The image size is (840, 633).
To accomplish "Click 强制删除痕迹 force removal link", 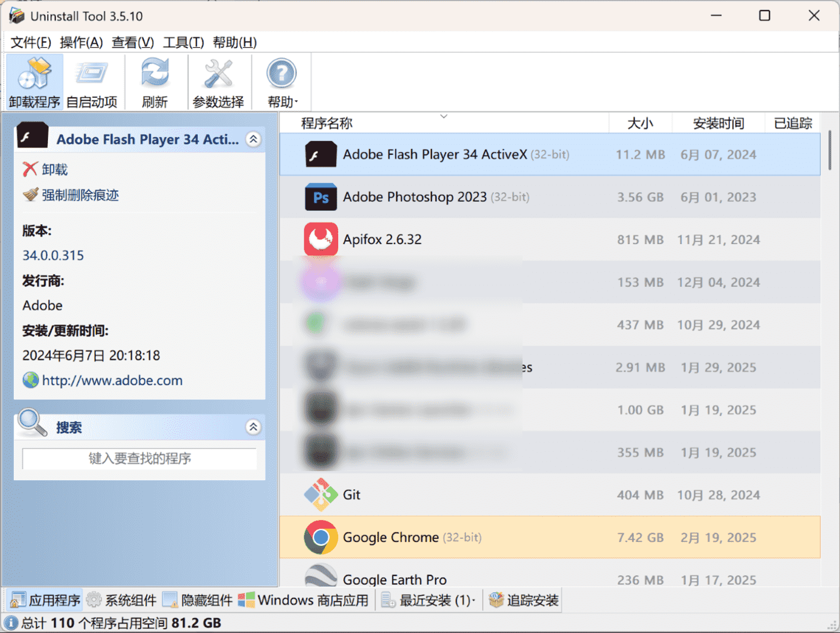I will [x=80, y=195].
